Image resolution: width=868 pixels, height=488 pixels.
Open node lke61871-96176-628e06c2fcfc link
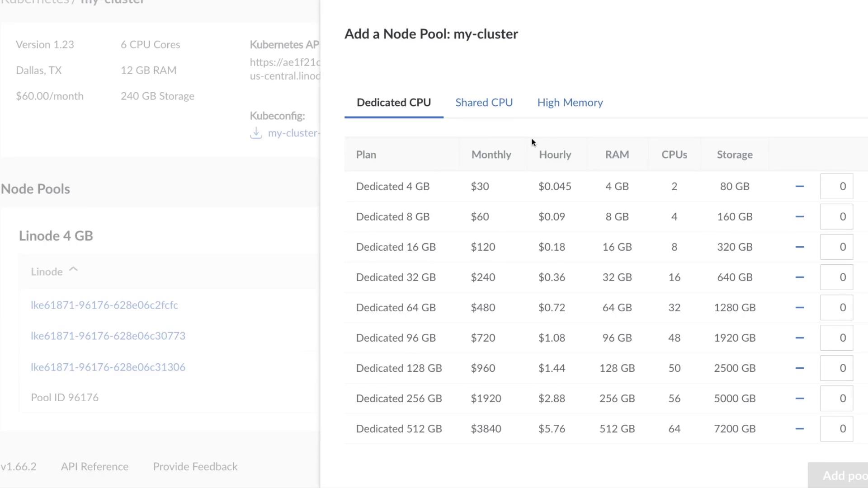coord(104,305)
